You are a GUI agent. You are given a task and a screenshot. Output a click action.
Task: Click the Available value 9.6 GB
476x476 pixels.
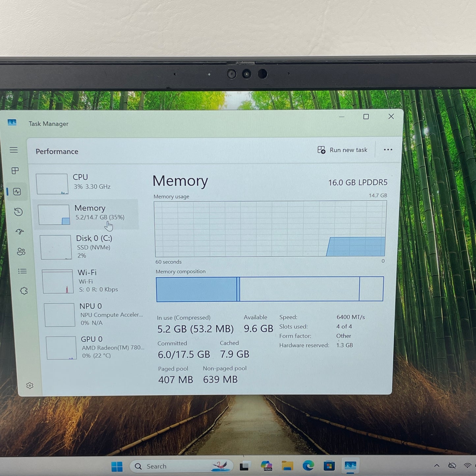tap(258, 328)
